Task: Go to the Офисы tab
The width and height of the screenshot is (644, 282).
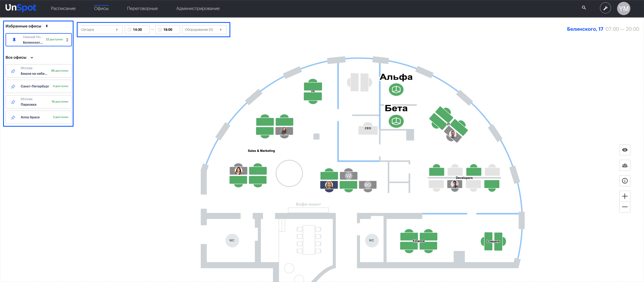Action: coord(101,8)
